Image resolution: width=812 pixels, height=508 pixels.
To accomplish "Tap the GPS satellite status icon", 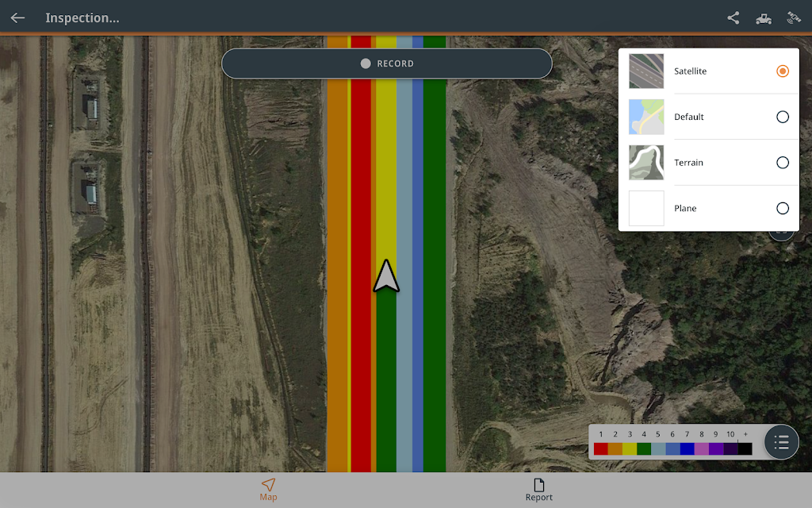I will pos(793,18).
